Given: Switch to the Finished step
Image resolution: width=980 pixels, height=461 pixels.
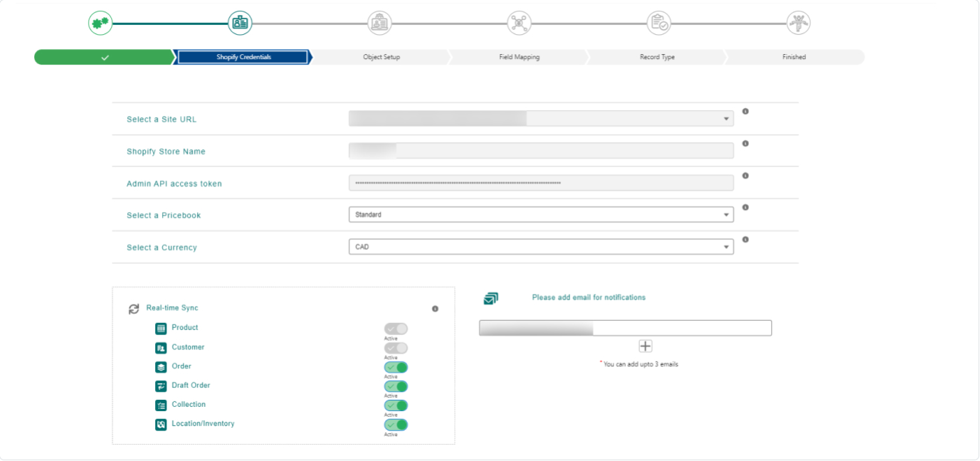Looking at the screenshot, I should (x=794, y=57).
